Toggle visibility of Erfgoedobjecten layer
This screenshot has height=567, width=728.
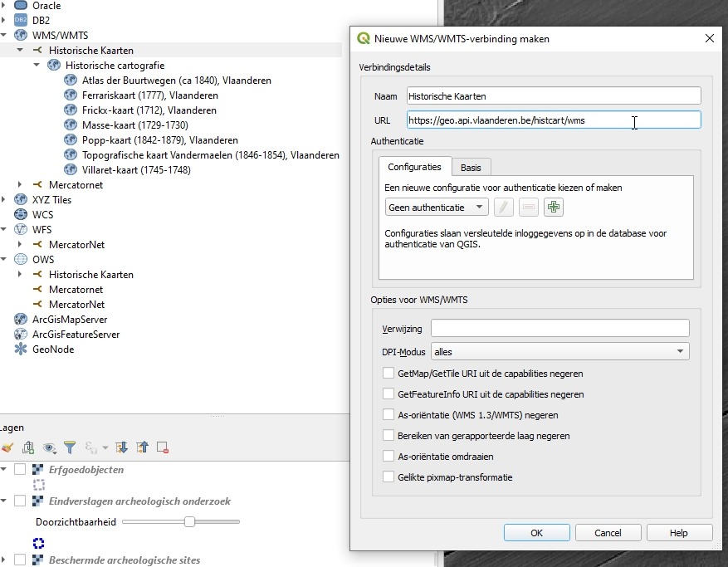pos(19,470)
